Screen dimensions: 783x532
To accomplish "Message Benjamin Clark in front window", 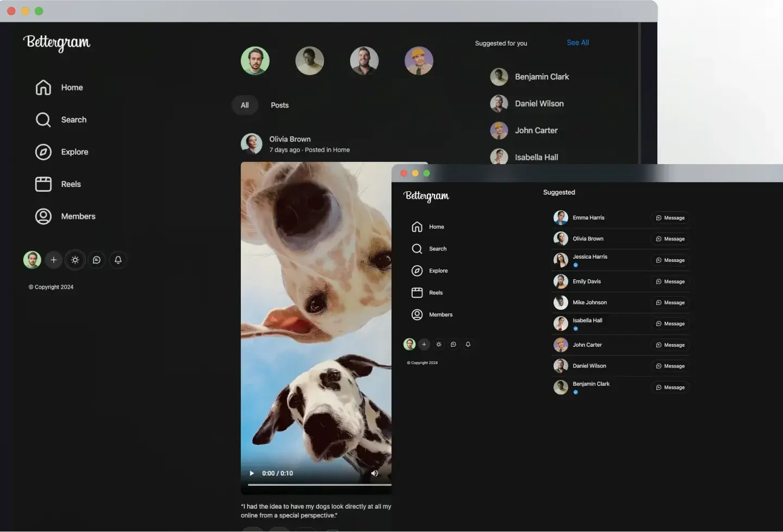I will pyautogui.click(x=670, y=387).
